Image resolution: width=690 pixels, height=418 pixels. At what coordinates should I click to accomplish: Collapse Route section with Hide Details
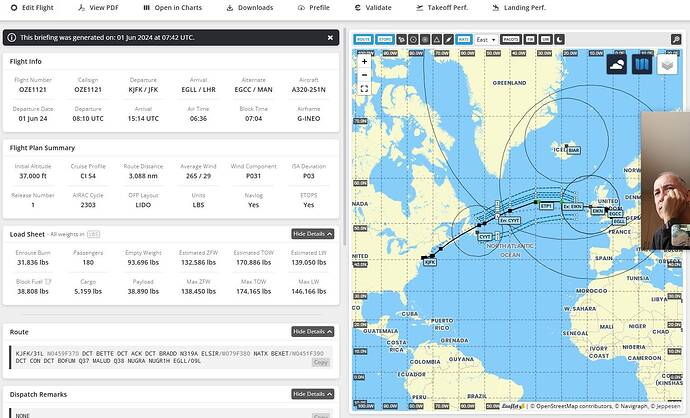point(312,332)
